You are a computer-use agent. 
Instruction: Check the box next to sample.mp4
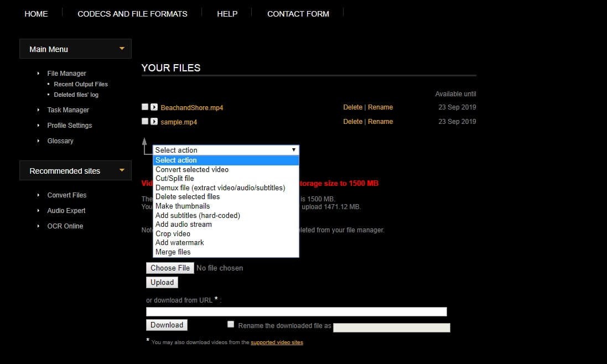coord(144,122)
